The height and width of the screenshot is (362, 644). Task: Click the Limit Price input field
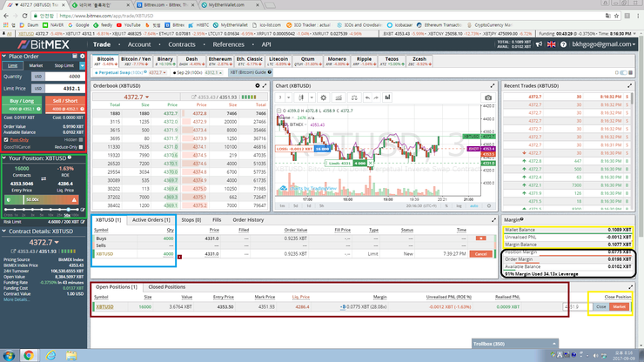click(65, 89)
